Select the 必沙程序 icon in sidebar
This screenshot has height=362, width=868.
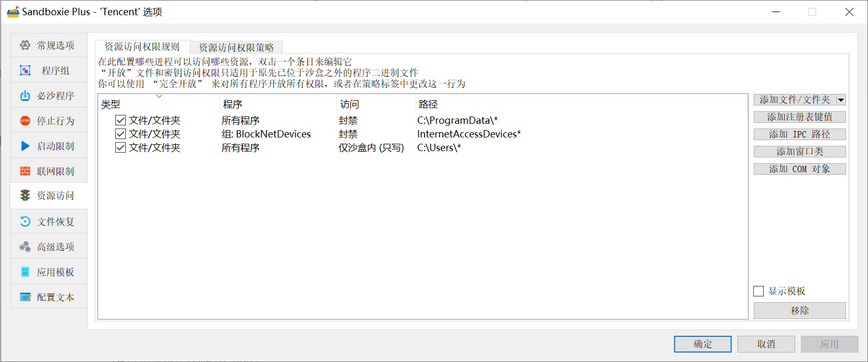click(x=25, y=95)
